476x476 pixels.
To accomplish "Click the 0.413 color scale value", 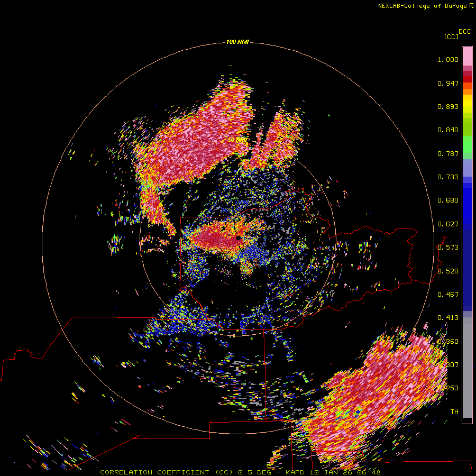I will coord(448,318).
